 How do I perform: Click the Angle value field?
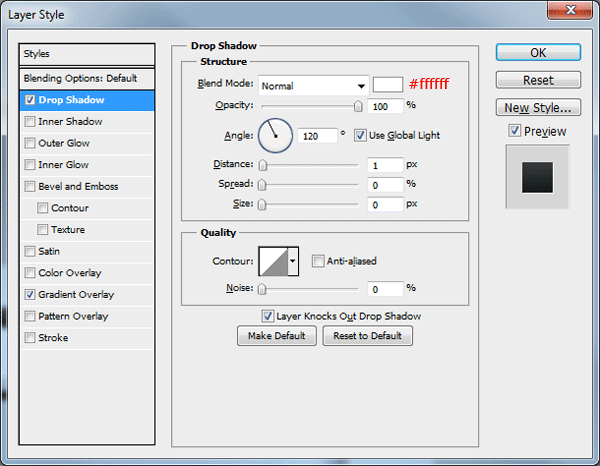click(317, 136)
